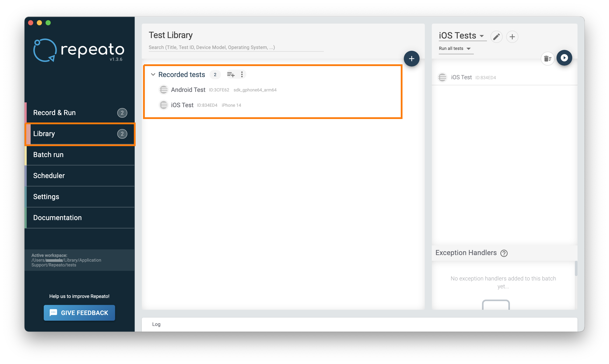
Task: Click the v1.3.6 version label
Action: pos(116,59)
